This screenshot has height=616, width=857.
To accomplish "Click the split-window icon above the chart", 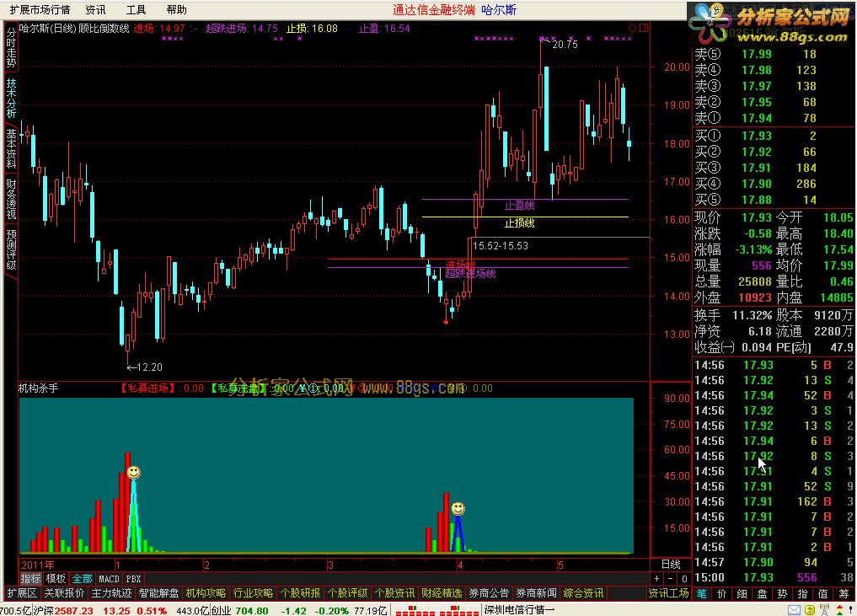I will 643,28.
